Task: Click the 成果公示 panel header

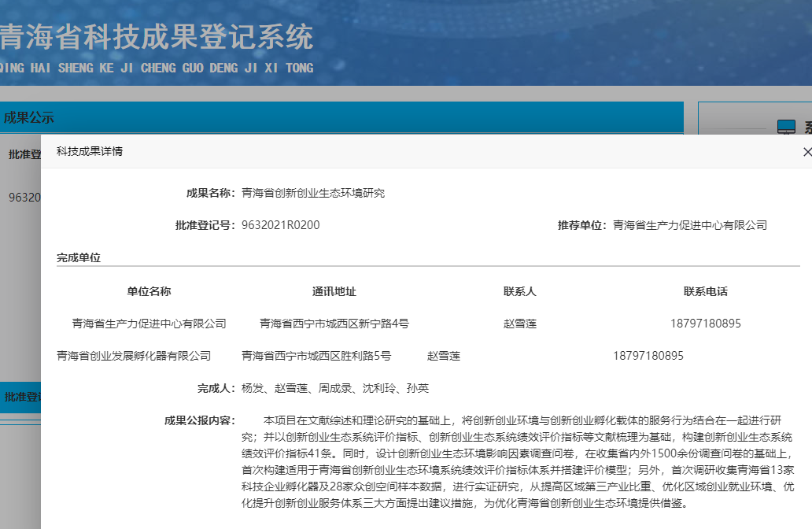Action: [x=28, y=118]
